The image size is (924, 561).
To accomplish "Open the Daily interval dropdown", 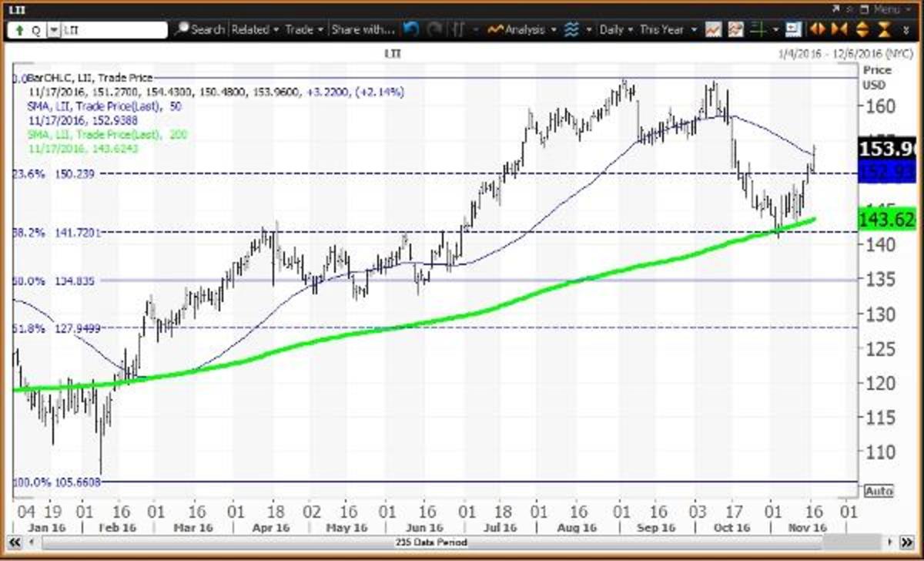I will click(616, 30).
